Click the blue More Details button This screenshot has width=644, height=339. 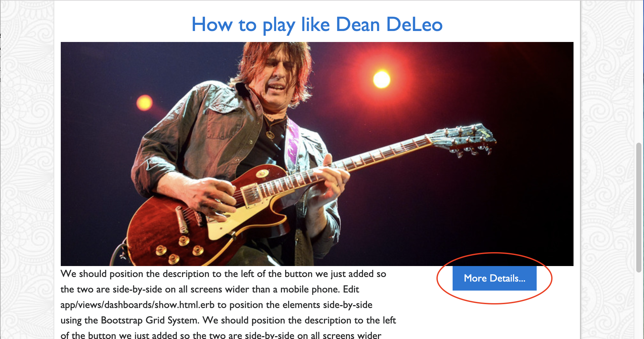[494, 278]
